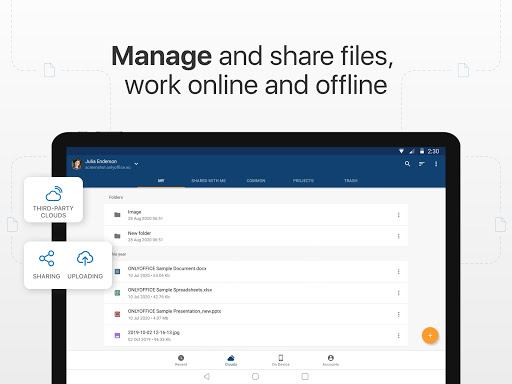Tap the Android back triangle button
The height and width of the screenshot is (384, 512).
[x=207, y=376]
